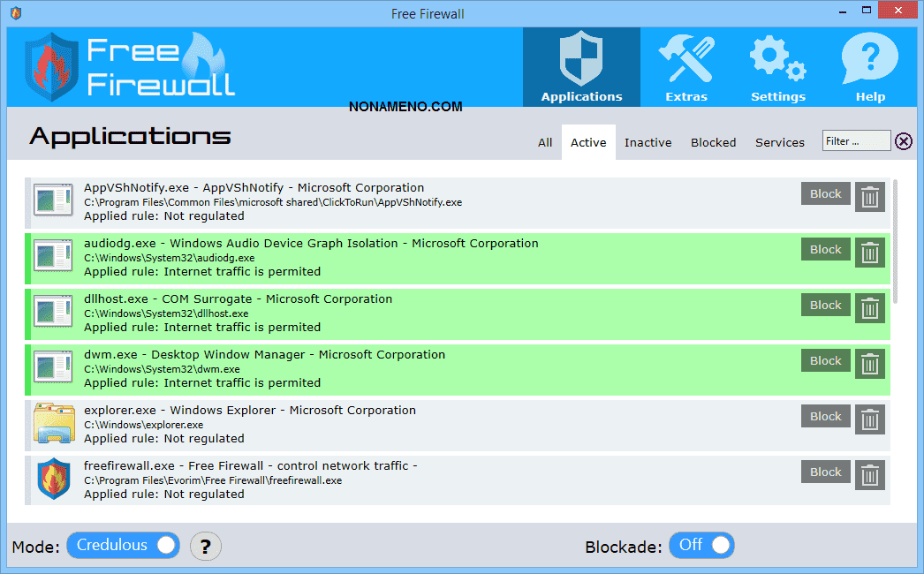Clear the filter with the X icon
The height and width of the screenshot is (574, 924).
tap(904, 141)
